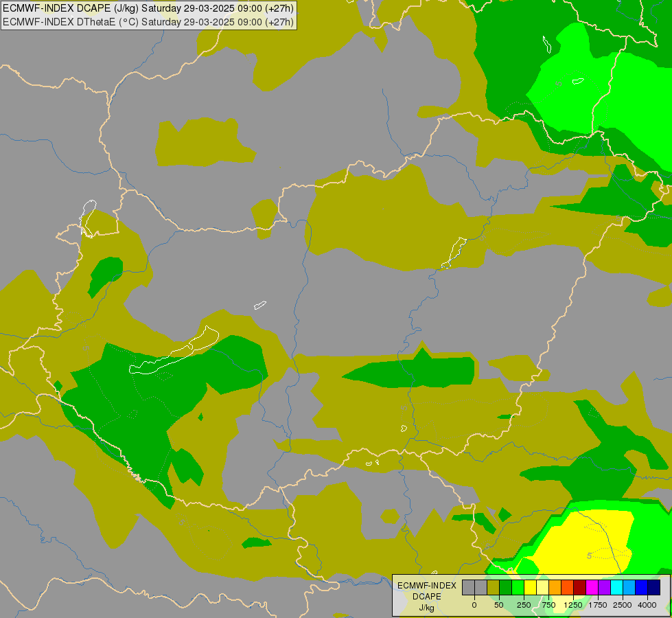Click the ECMWF-INDEX DCAPE (J/kg) title line
The height and width of the screenshot is (618, 672).
pyautogui.click(x=149, y=8)
